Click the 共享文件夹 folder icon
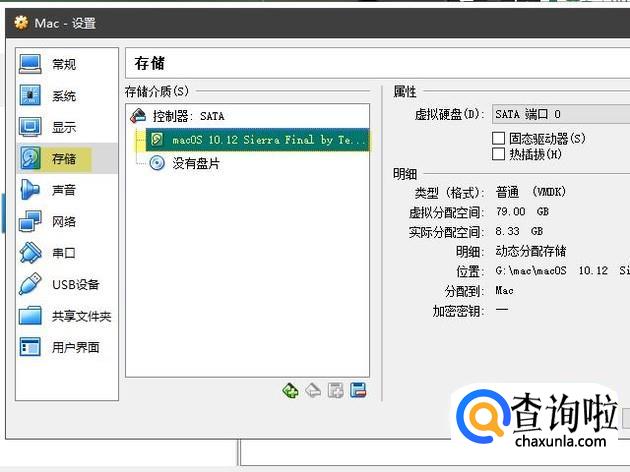 (30, 316)
